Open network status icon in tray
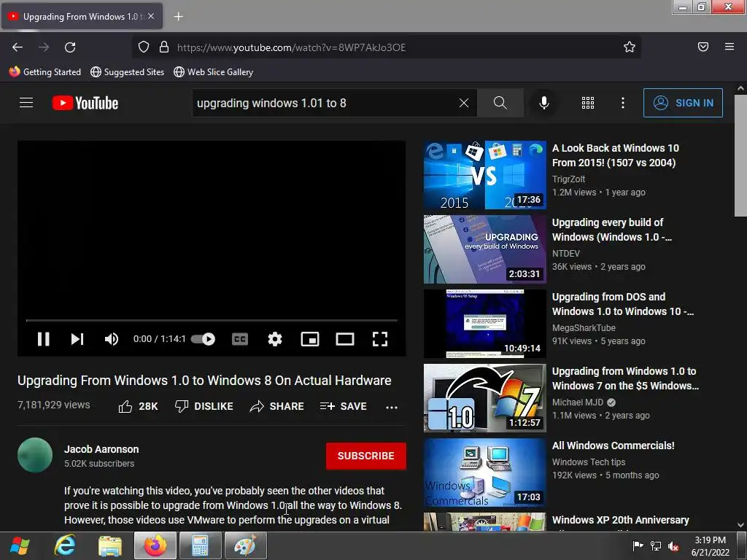The image size is (747, 560). pyautogui.click(x=656, y=546)
